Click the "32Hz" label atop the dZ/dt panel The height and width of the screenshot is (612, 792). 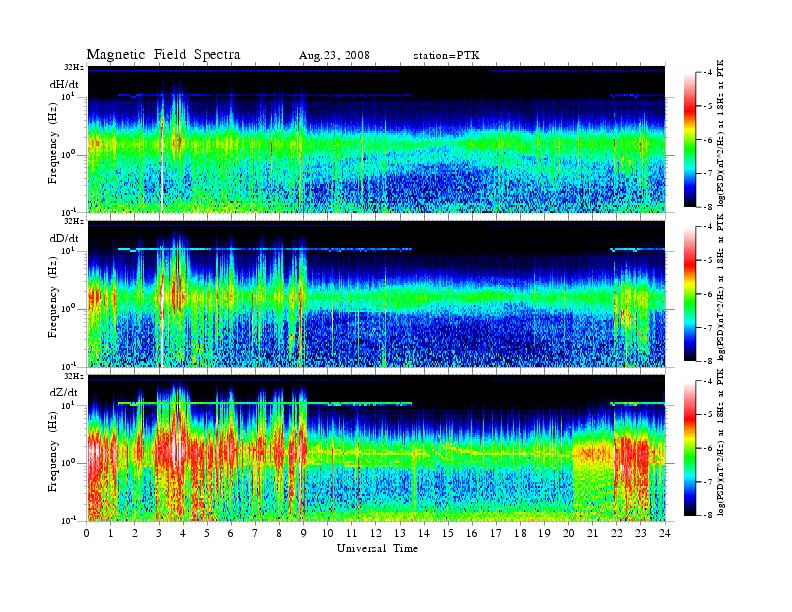pos(74,376)
